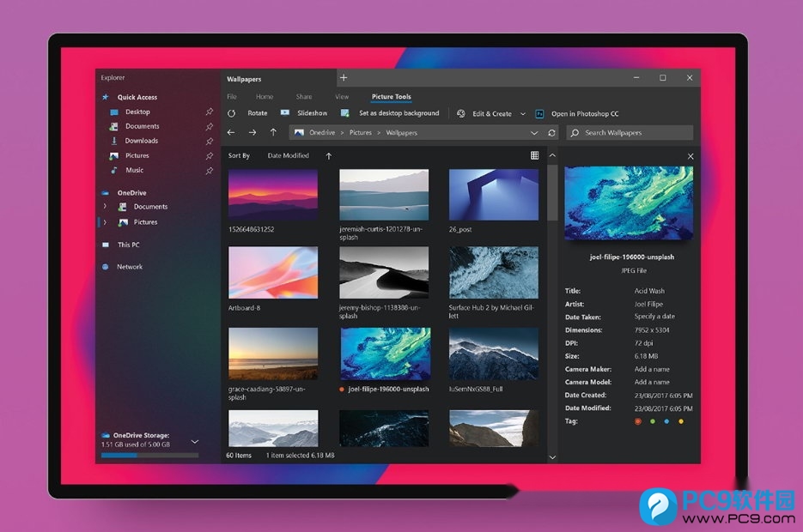Open the Edit & Create dropdown arrow
803x532 pixels.
523,114
